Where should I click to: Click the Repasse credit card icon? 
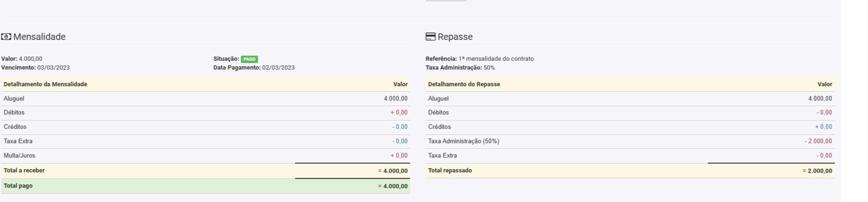tap(430, 37)
